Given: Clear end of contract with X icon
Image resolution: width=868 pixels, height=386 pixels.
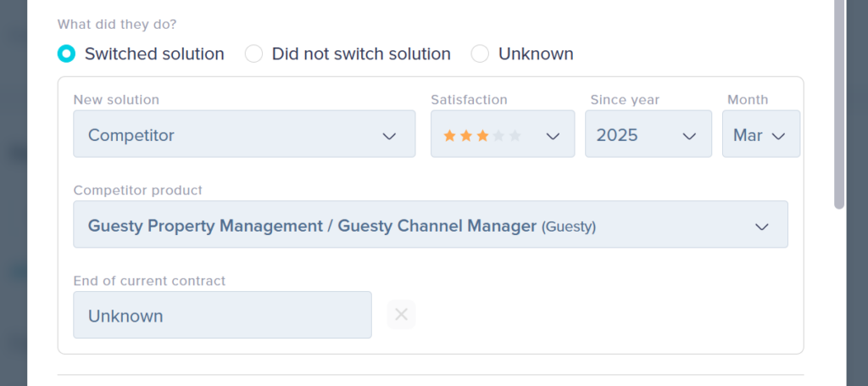Looking at the screenshot, I should 401,315.
